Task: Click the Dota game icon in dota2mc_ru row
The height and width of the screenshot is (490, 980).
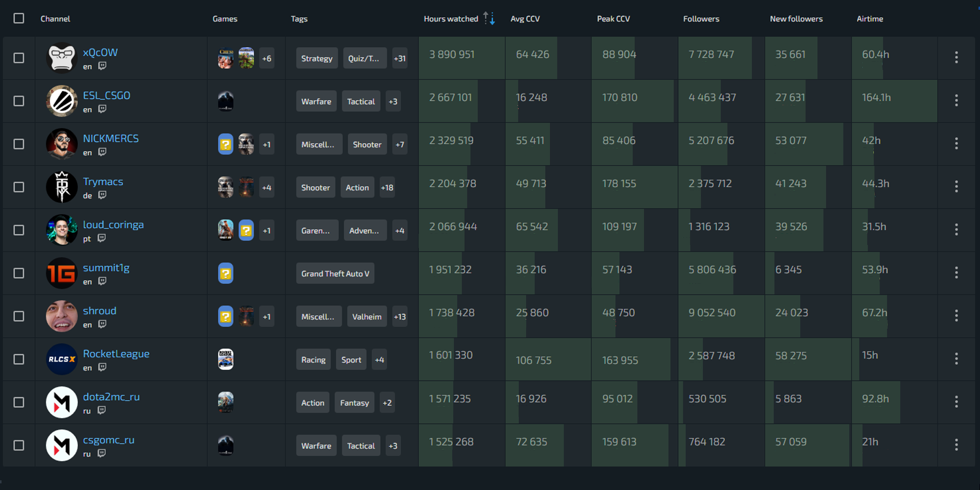Action: coord(226,402)
